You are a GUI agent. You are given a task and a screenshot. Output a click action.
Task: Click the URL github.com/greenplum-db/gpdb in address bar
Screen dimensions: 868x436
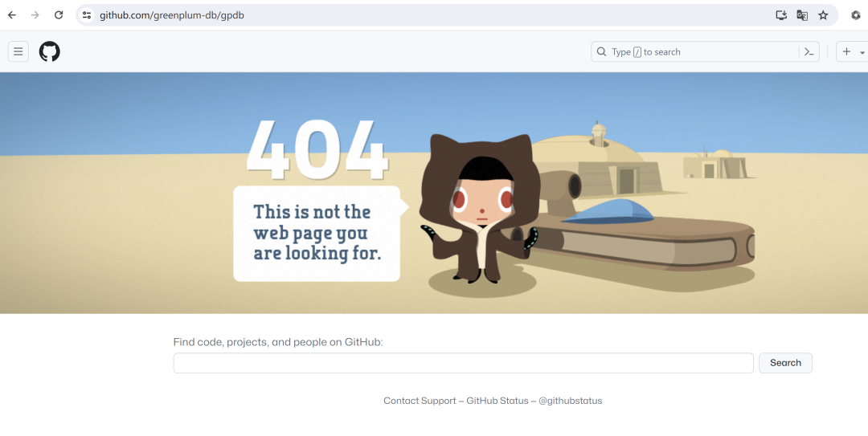[x=172, y=15]
